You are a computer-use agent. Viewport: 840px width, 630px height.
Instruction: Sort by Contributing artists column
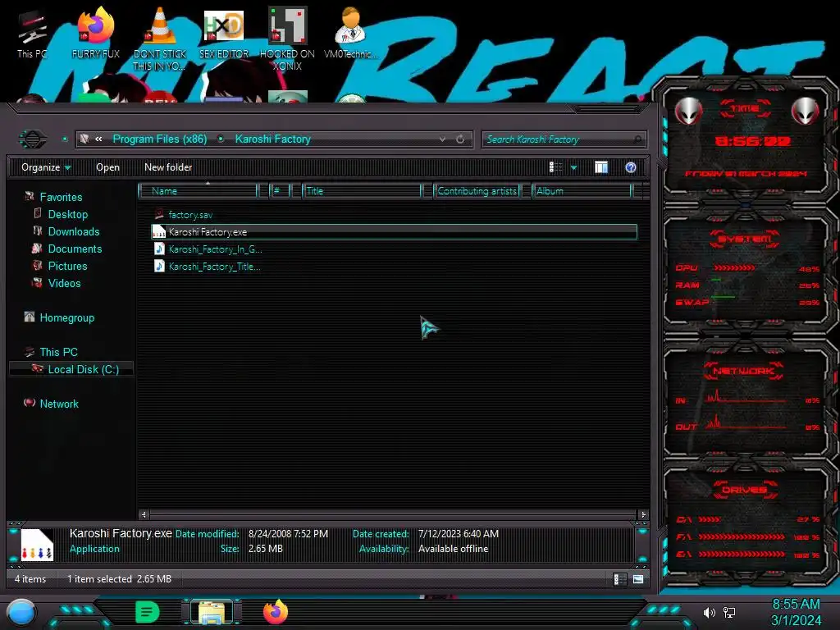[x=477, y=191]
